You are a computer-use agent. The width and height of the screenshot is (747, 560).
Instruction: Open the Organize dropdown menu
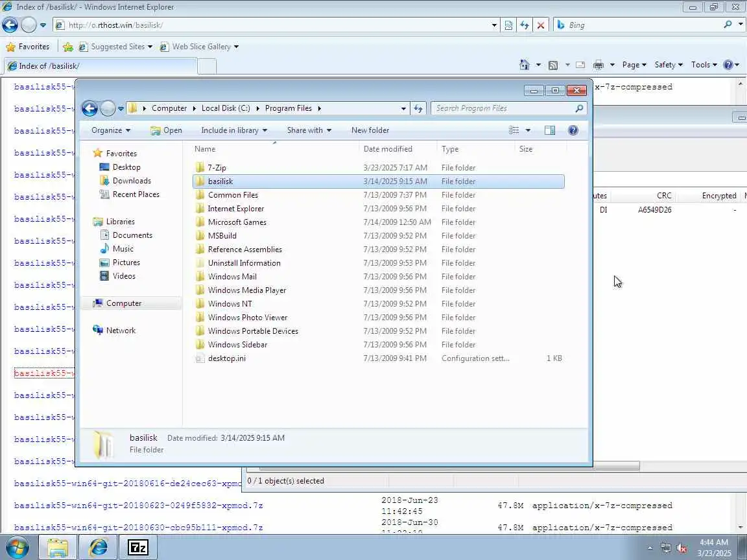[x=110, y=130]
